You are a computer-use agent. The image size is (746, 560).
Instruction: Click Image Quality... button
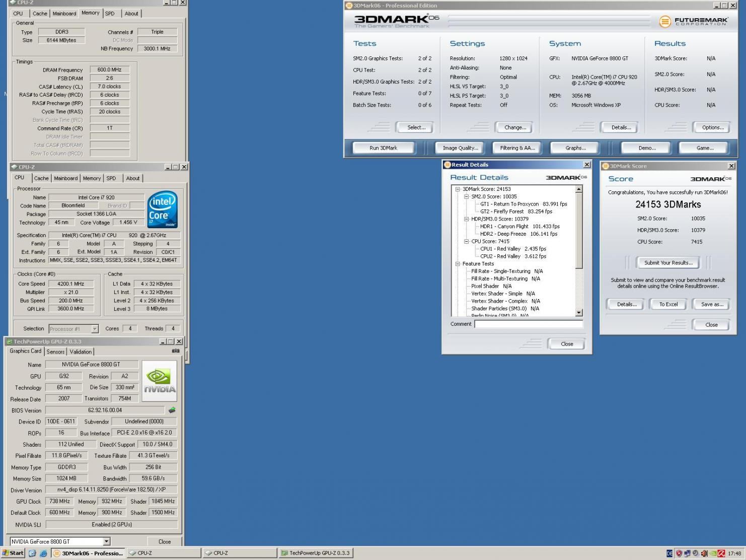pos(460,148)
